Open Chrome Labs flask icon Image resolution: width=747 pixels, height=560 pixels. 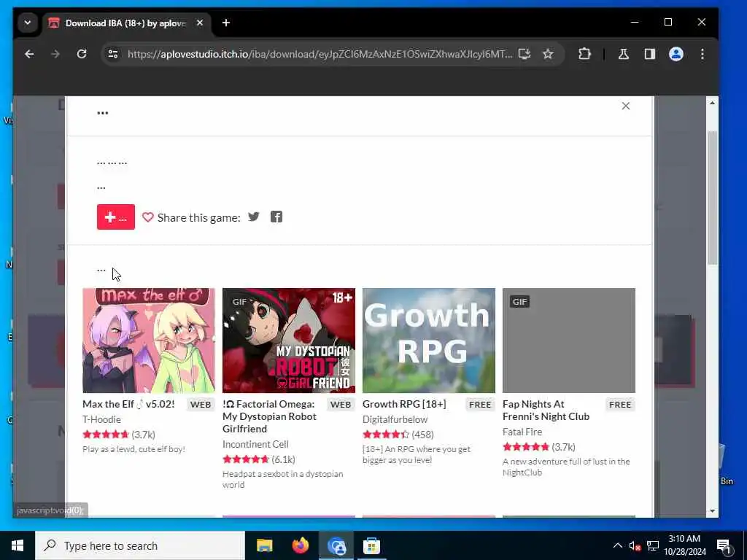pos(624,54)
